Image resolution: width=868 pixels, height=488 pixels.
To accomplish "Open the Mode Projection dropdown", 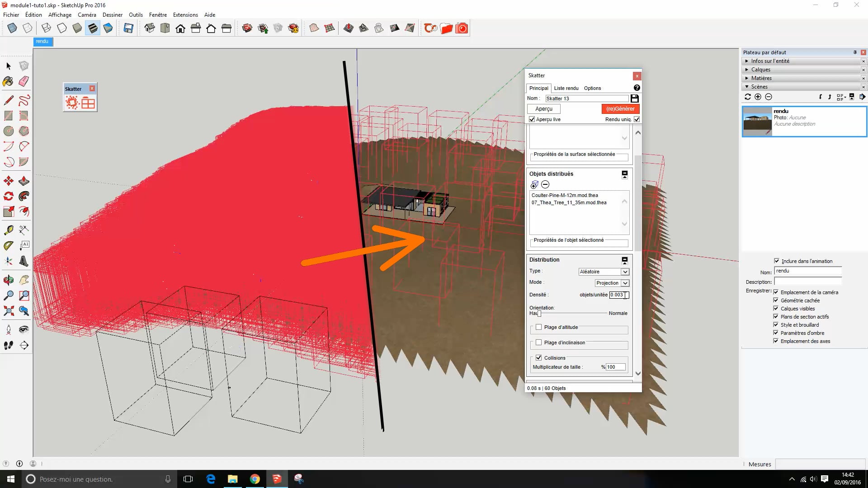I will point(612,283).
